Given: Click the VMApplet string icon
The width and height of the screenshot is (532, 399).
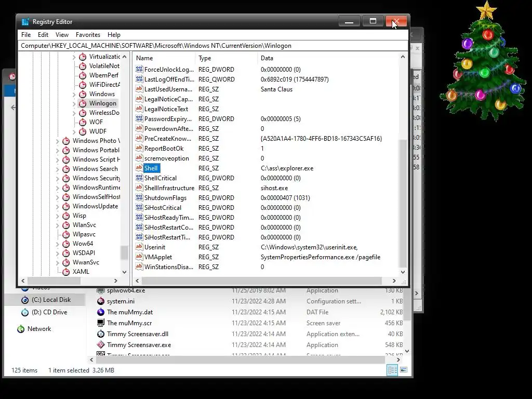Looking at the screenshot, I should pos(139,257).
